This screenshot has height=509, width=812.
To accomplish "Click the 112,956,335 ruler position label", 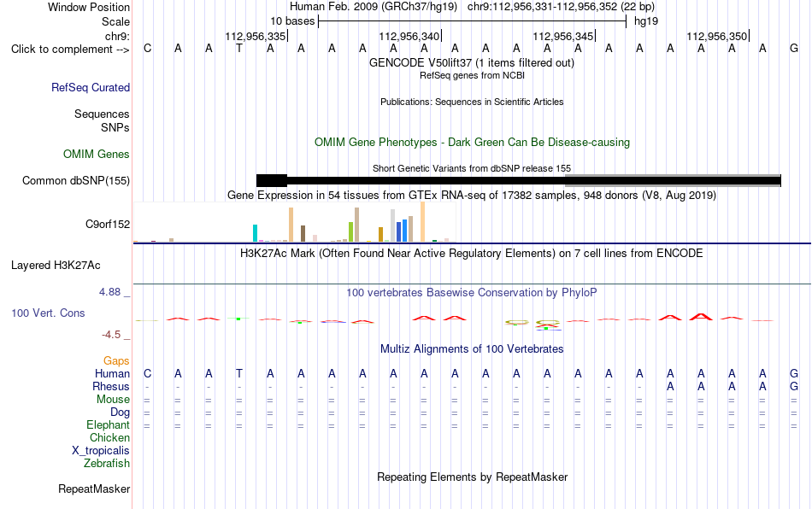I will 256,36.
